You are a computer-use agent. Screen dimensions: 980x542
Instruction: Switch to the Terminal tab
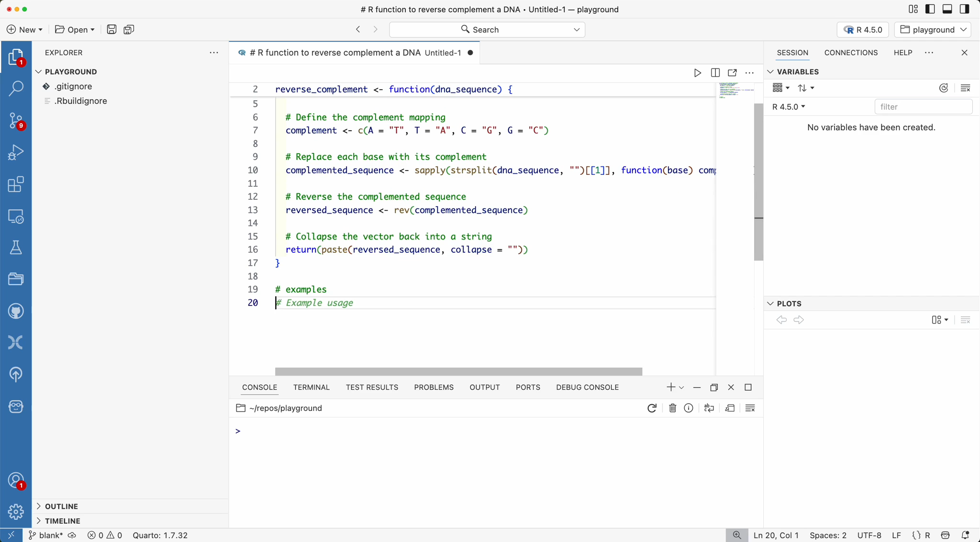pos(311,387)
